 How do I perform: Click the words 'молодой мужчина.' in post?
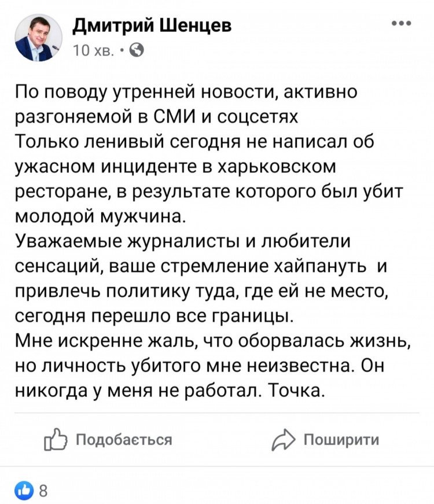[101, 217]
